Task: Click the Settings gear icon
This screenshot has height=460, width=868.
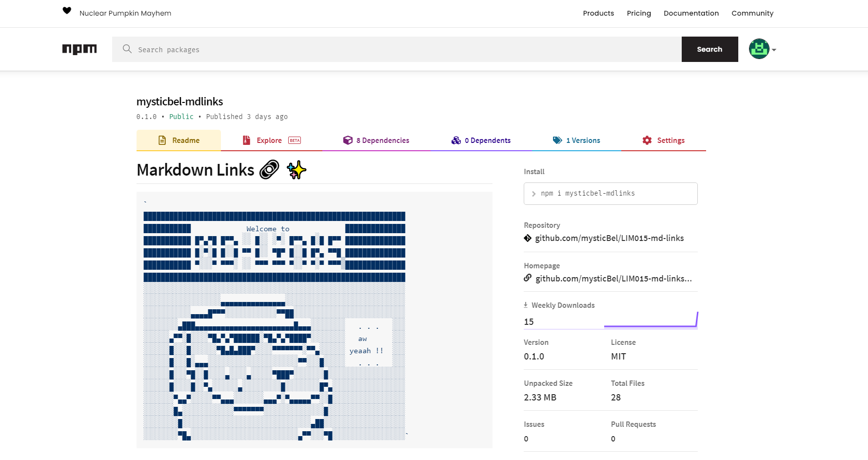Action: point(647,140)
